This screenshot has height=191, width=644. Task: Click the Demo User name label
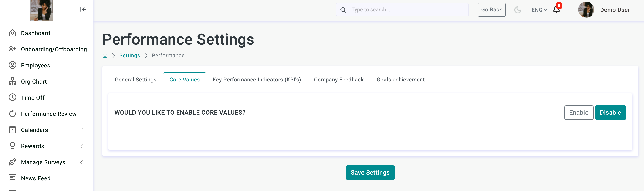click(x=615, y=10)
